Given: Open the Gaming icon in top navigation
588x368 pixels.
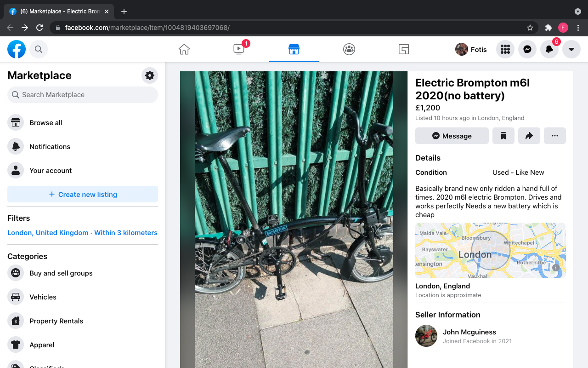Looking at the screenshot, I should point(404,49).
